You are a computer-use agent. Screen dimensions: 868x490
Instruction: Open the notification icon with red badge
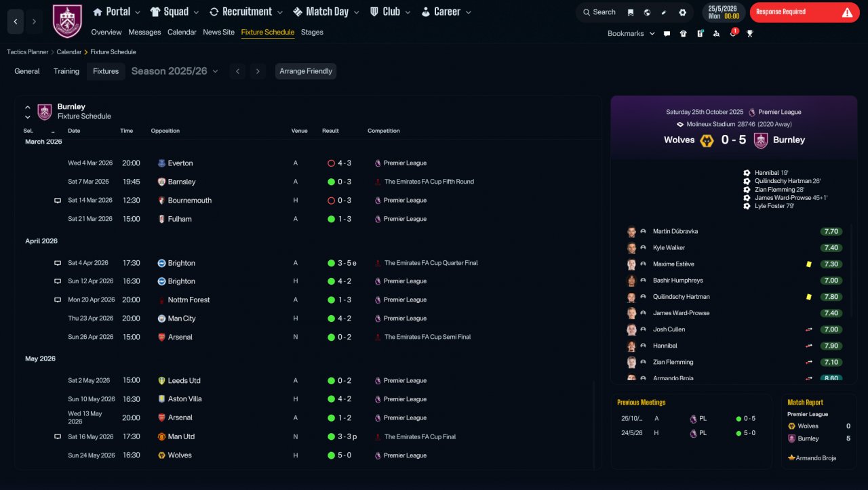click(733, 33)
